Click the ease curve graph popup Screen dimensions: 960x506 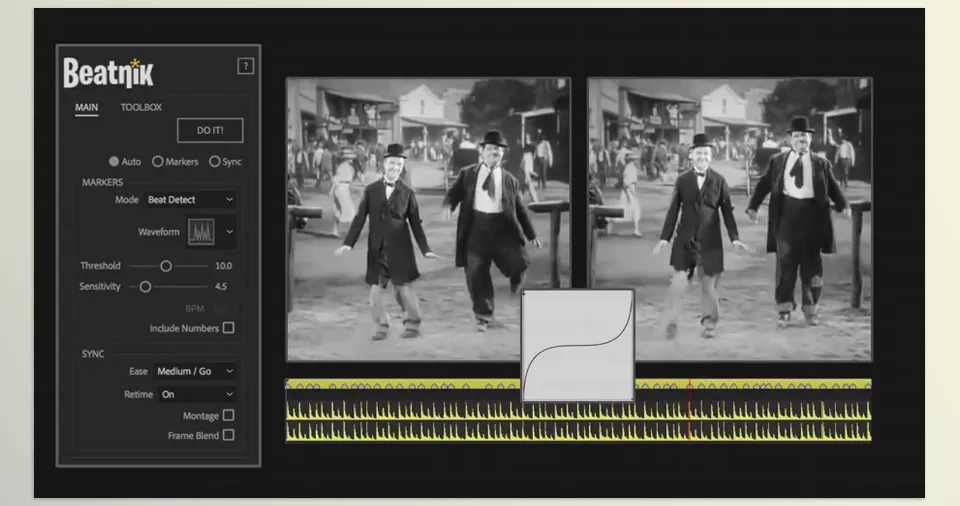click(x=577, y=346)
